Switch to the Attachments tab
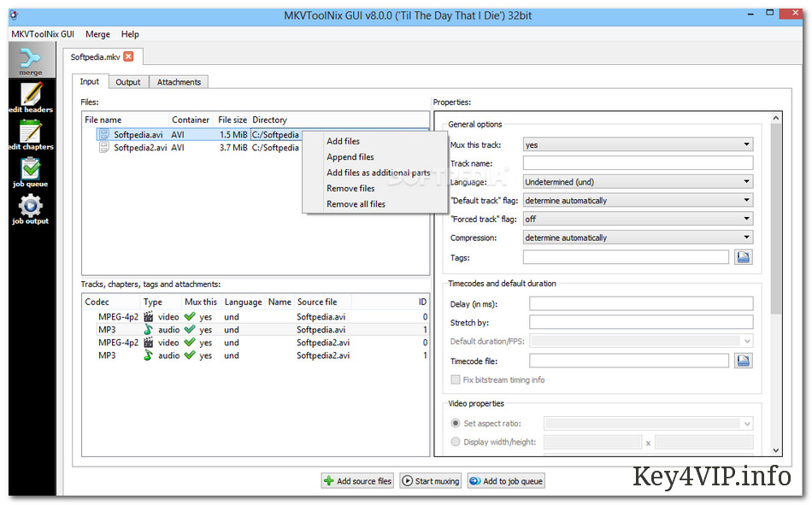The image size is (812, 505). 179,82
